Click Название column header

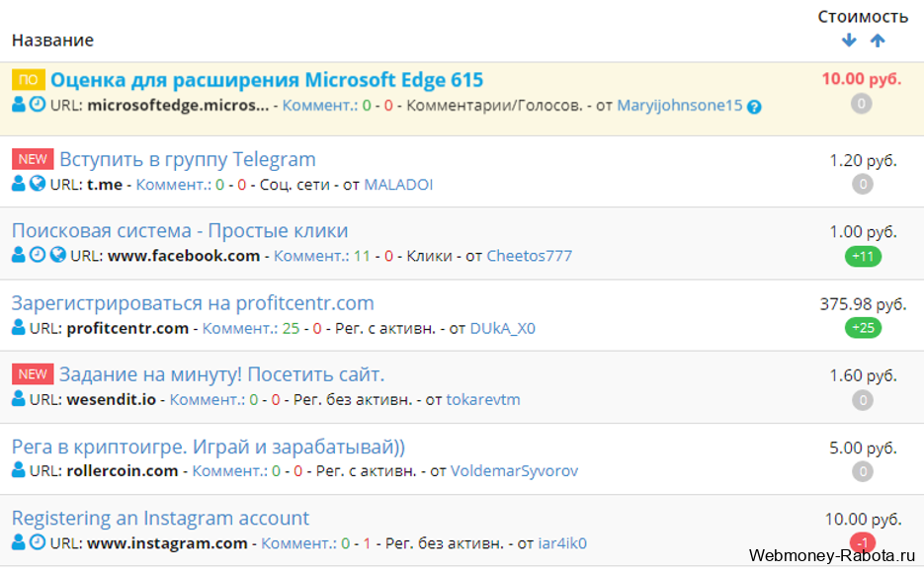click(52, 41)
